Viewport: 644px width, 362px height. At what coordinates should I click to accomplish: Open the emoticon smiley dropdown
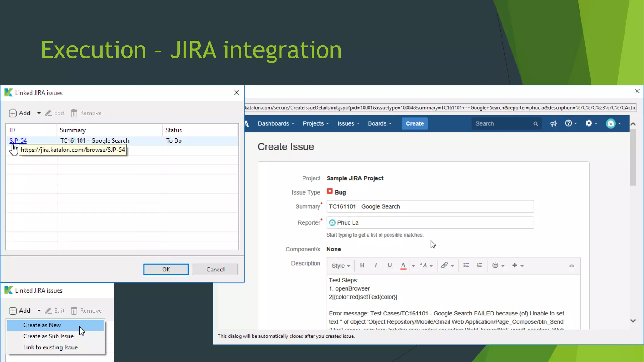[498, 266]
